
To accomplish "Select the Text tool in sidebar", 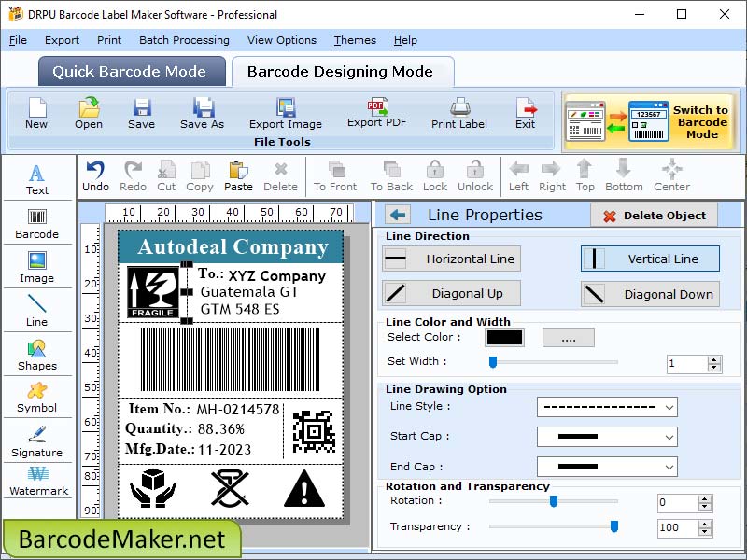I will (36, 179).
